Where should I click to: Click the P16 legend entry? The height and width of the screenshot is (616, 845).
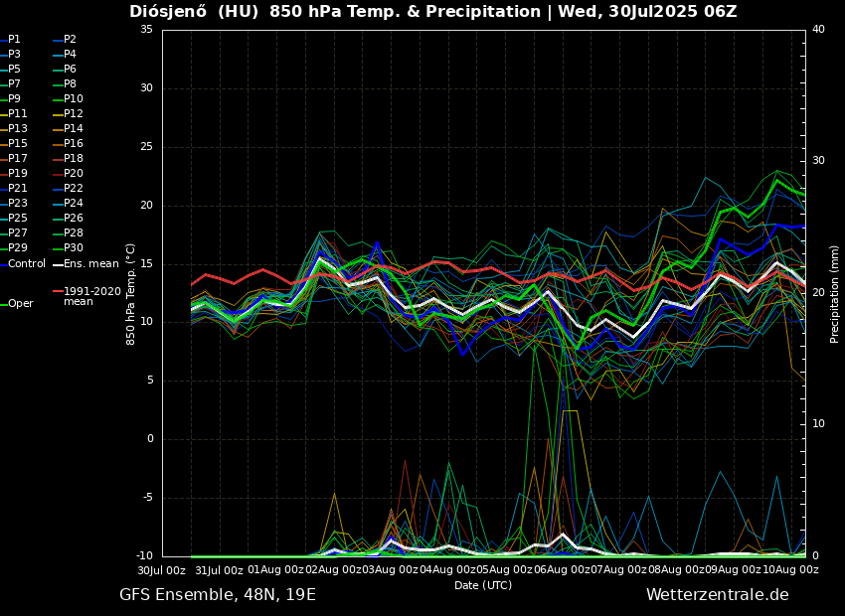(x=74, y=144)
